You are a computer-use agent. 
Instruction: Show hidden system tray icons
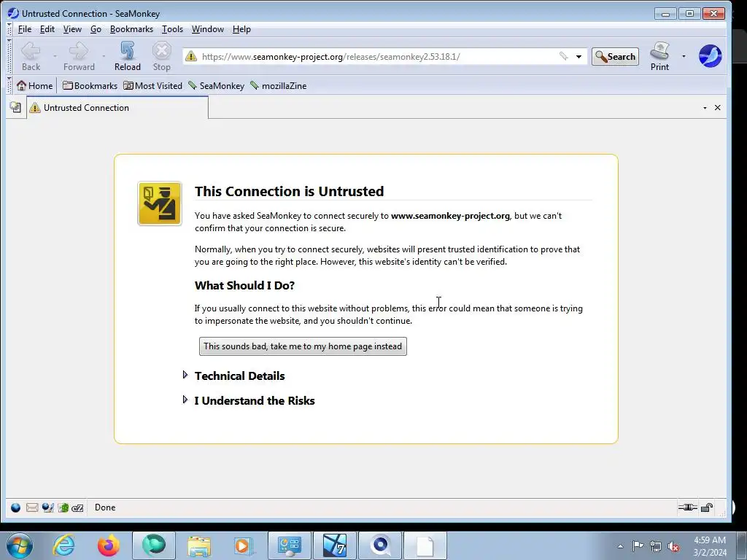pyautogui.click(x=620, y=546)
